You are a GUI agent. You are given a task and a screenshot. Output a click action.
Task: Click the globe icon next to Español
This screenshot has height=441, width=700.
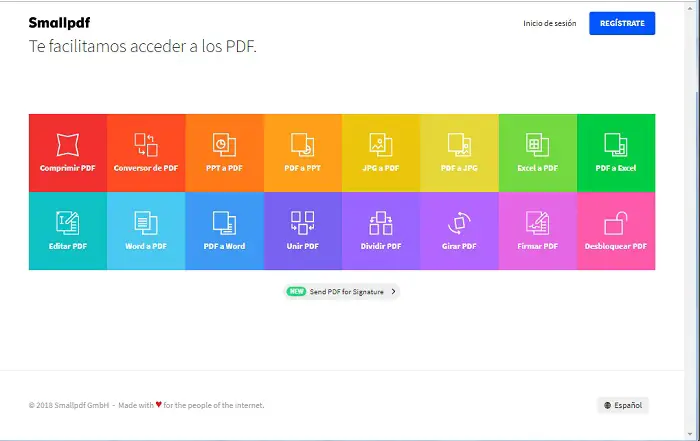(x=607, y=405)
